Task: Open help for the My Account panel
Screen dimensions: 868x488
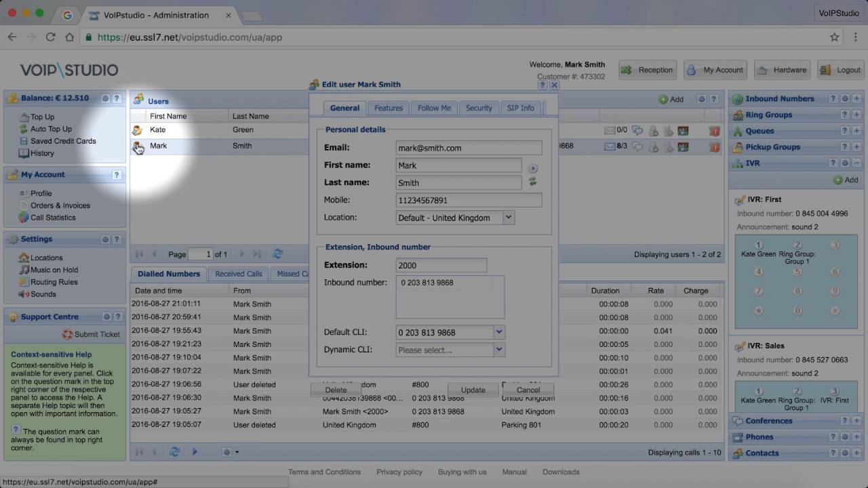Action: coord(117,175)
